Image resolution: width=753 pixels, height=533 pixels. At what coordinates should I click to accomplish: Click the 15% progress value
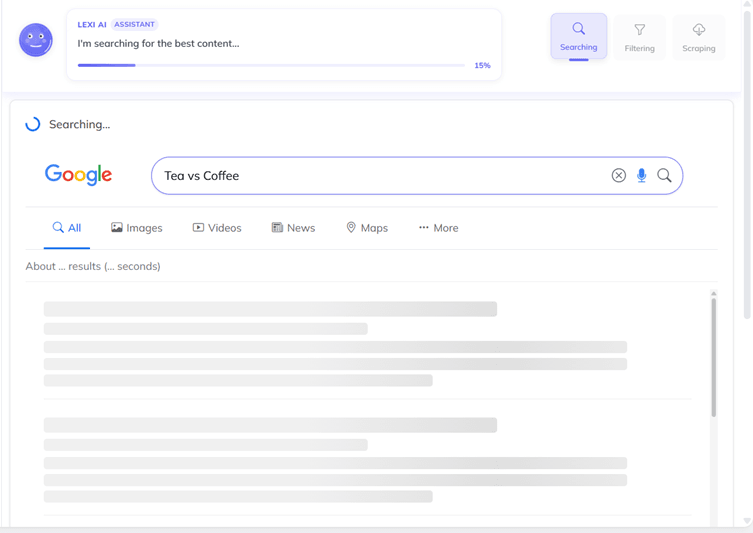(x=482, y=65)
